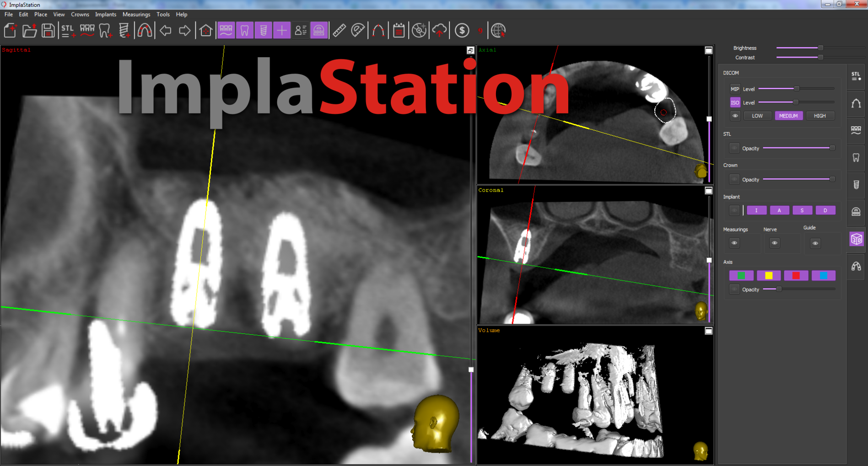Select the ruler measuring tool
Image resolution: width=868 pixels, height=466 pixels.
coord(339,31)
